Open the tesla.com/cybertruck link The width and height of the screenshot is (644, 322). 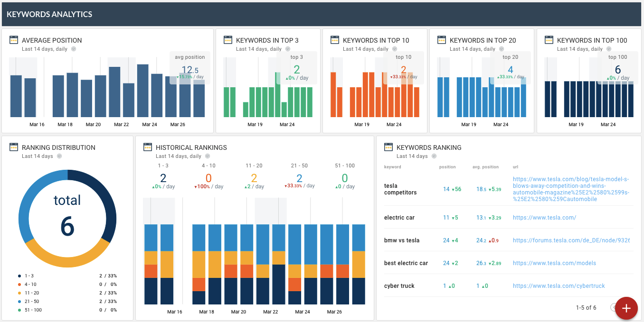tap(559, 286)
